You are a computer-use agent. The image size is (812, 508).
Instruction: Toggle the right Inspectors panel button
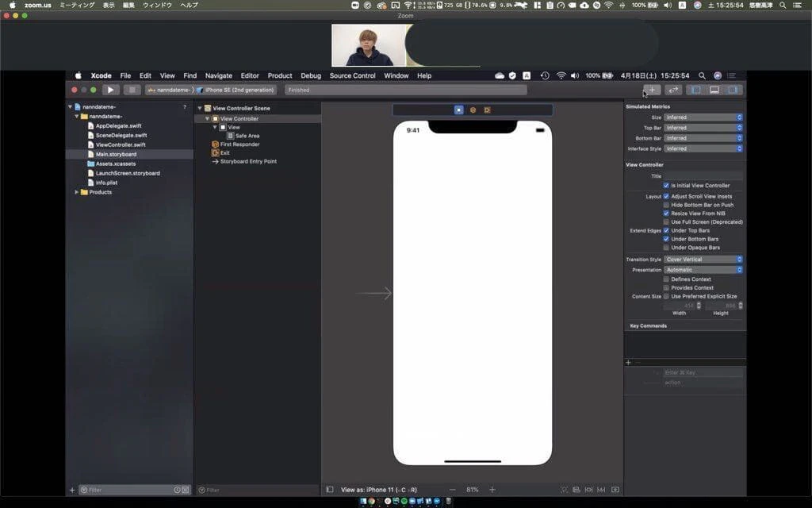[733, 90]
